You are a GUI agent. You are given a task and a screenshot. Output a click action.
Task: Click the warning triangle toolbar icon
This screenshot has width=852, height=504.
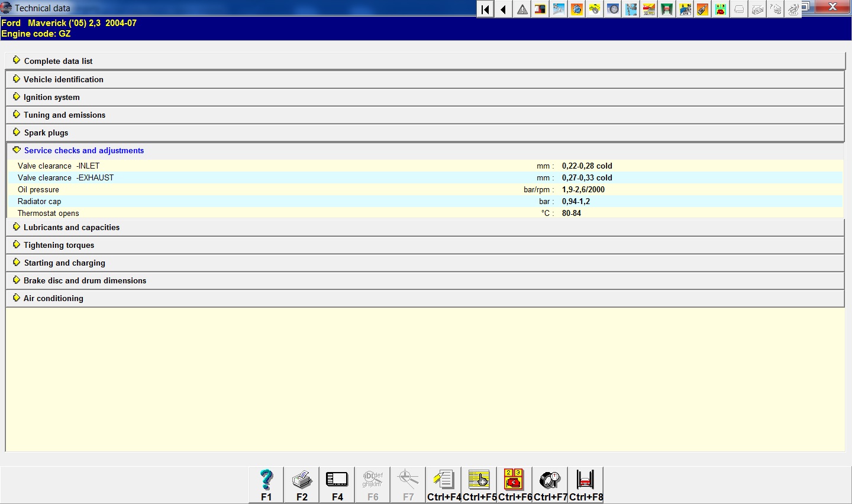(522, 9)
